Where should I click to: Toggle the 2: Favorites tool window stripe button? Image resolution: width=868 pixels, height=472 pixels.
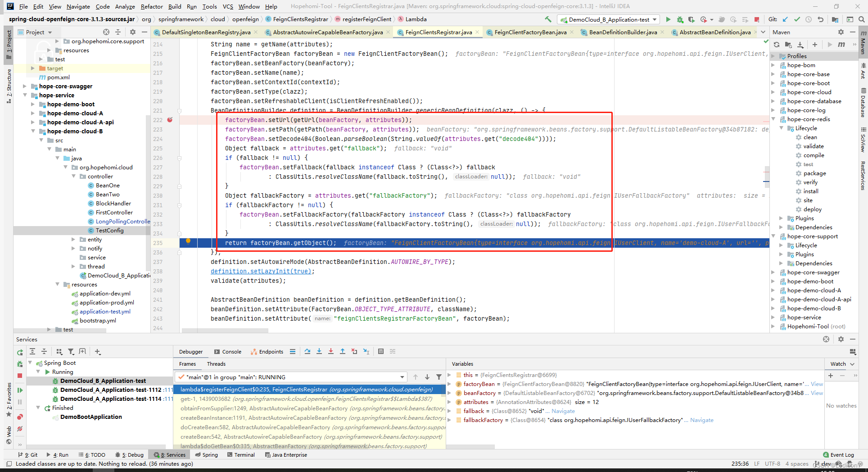pyautogui.click(x=9, y=399)
